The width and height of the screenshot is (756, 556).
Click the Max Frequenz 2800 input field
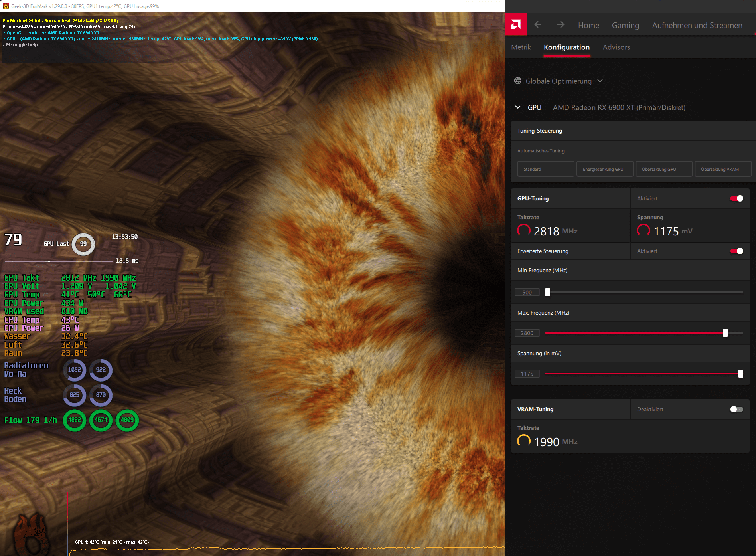click(527, 333)
